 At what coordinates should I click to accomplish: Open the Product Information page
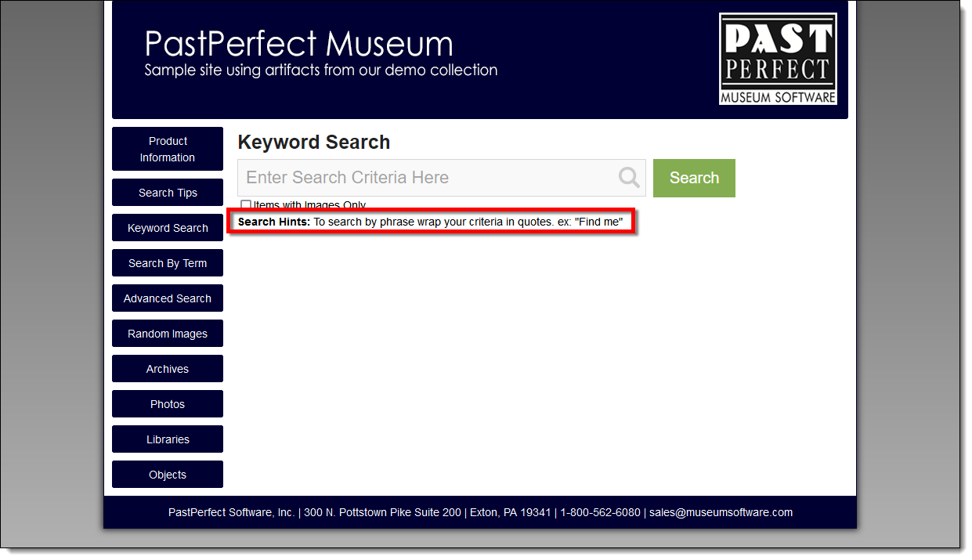[x=168, y=149]
